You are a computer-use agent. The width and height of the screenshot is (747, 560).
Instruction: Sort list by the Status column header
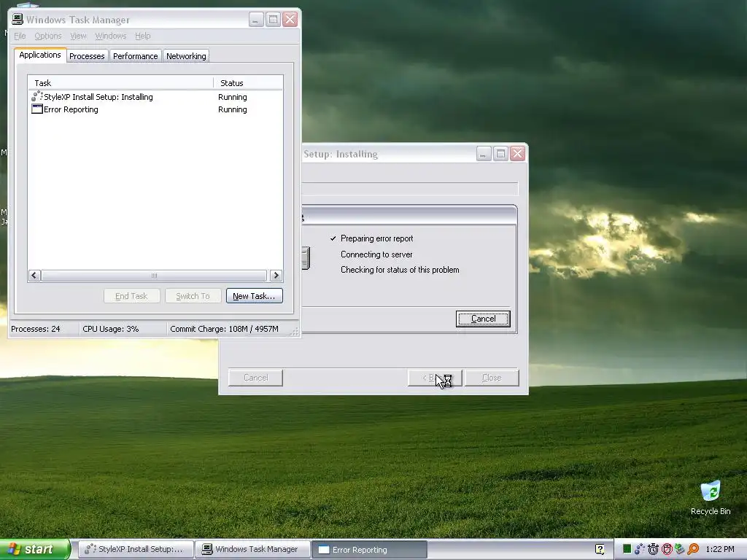pos(248,83)
